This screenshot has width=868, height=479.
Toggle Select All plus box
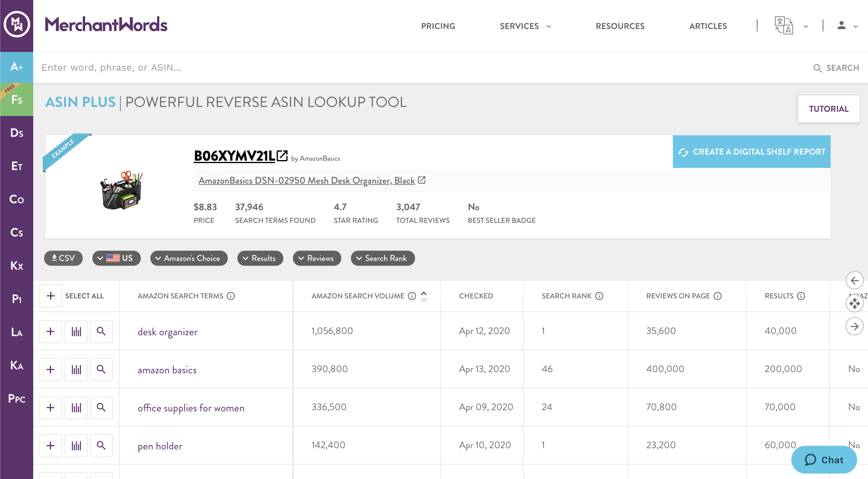(x=50, y=296)
